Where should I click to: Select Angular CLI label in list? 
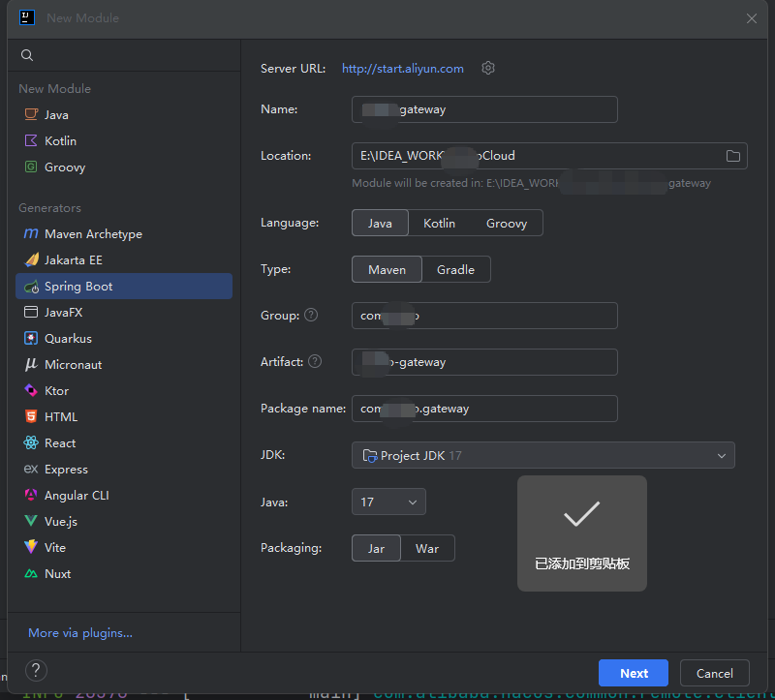pos(77,495)
